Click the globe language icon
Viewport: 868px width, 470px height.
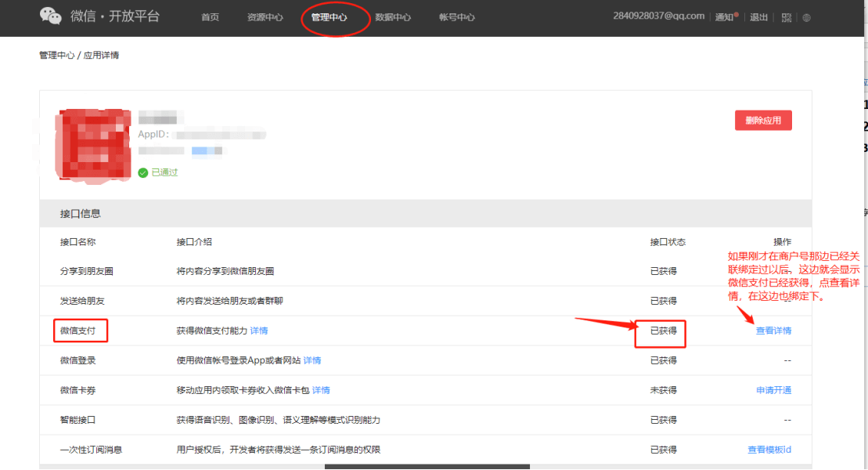pos(806,18)
